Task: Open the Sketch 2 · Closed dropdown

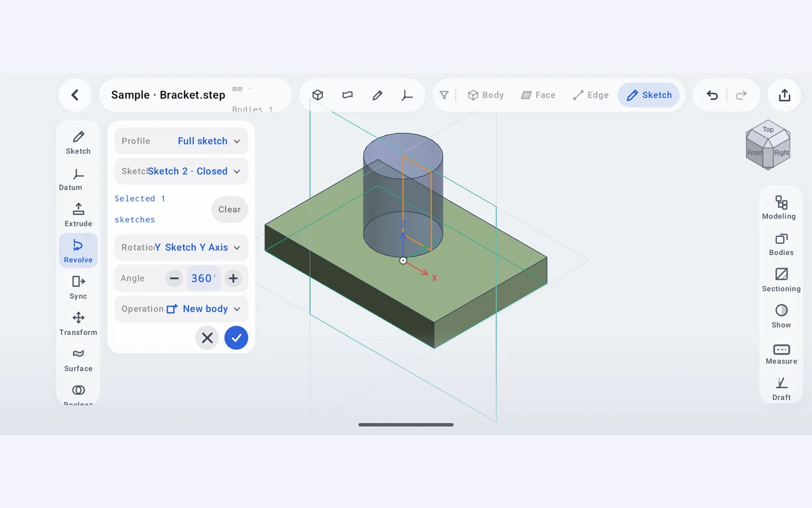Action: (x=181, y=171)
